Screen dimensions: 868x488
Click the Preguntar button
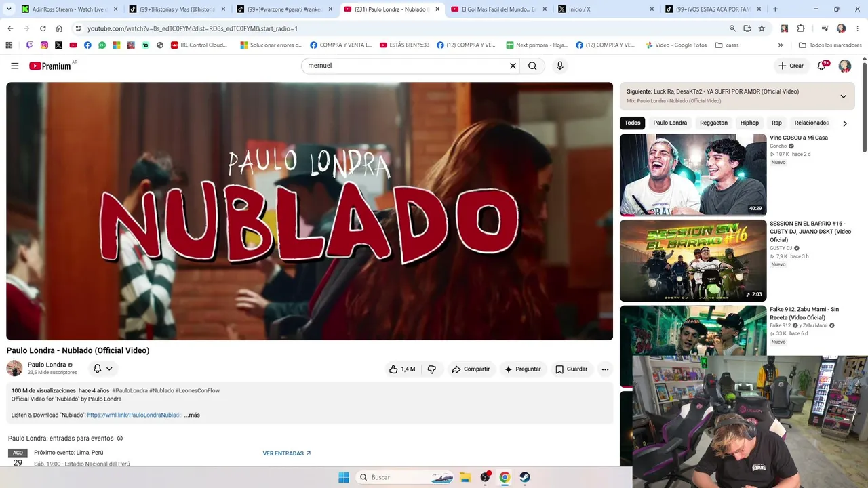point(522,369)
